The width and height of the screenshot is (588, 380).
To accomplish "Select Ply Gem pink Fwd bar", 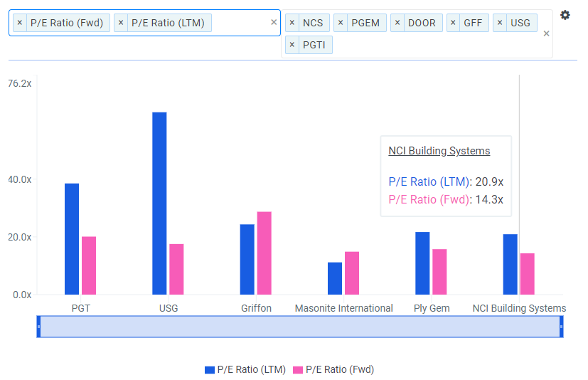I will (439, 272).
